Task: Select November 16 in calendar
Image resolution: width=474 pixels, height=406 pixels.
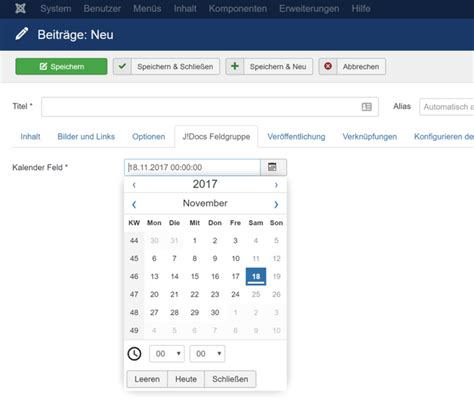Action: [x=215, y=276]
